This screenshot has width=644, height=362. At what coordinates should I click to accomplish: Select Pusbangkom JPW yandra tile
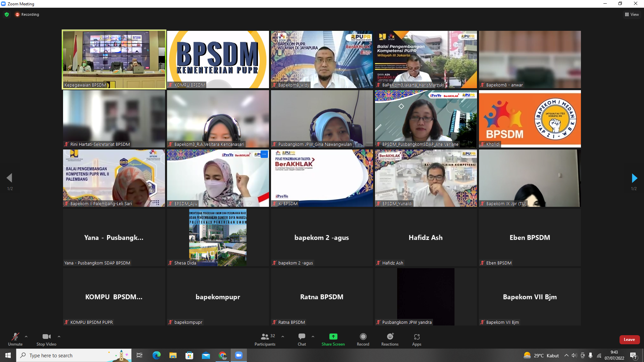[x=426, y=297]
